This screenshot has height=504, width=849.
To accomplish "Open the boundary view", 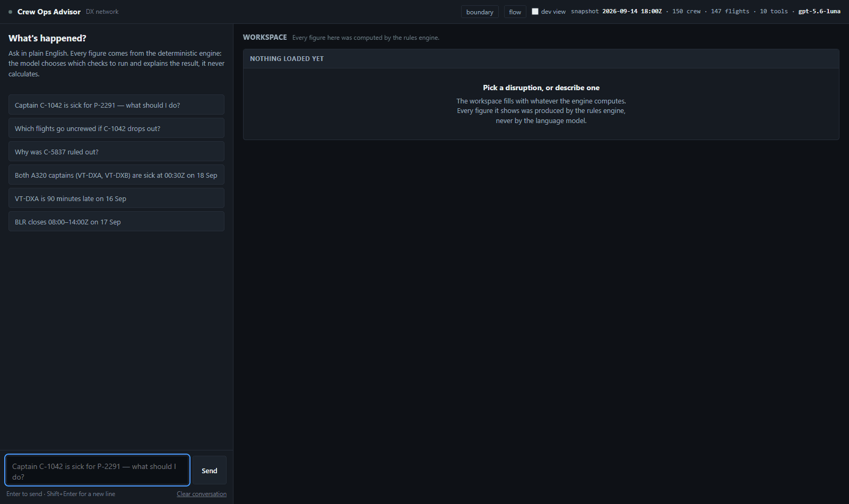I will click(x=480, y=12).
